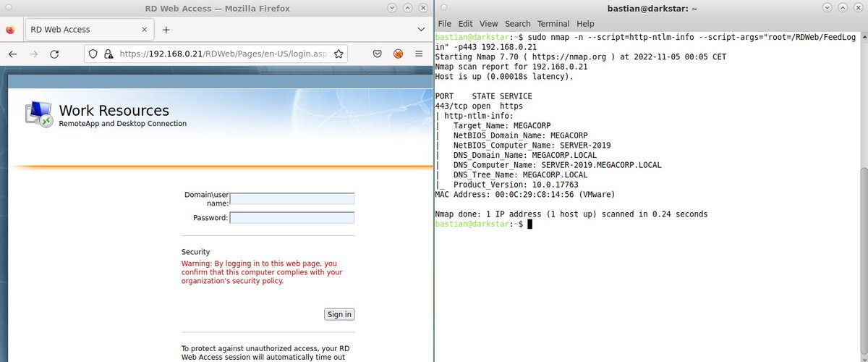
Task: Show site security info via padlock icon
Action: pyautogui.click(x=108, y=54)
